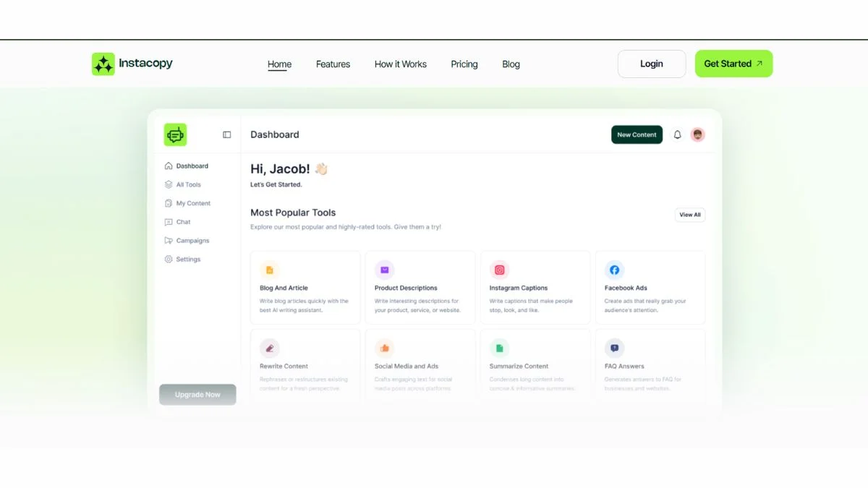The width and height of the screenshot is (868, 488).
Task: Open the Blog nav link
Action: [511, 64]
